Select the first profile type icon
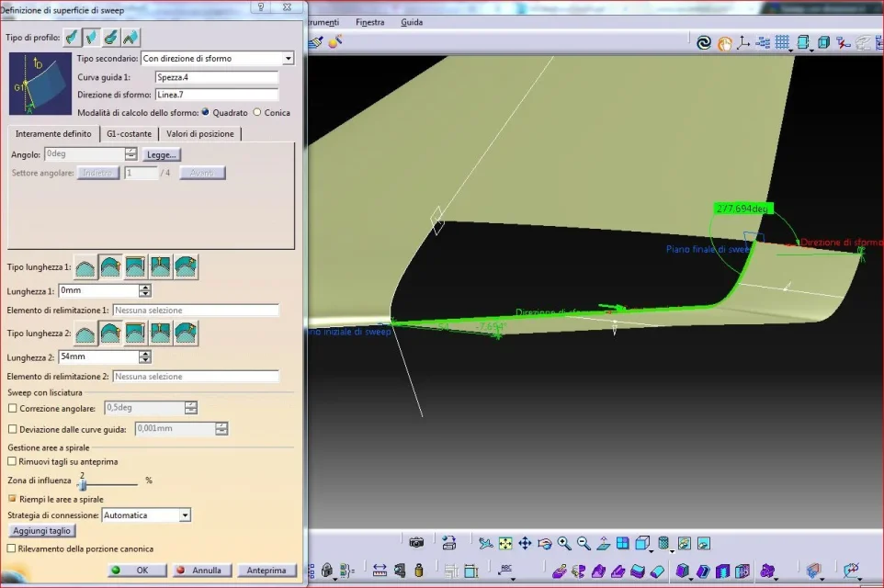 (x=72, y=38)
